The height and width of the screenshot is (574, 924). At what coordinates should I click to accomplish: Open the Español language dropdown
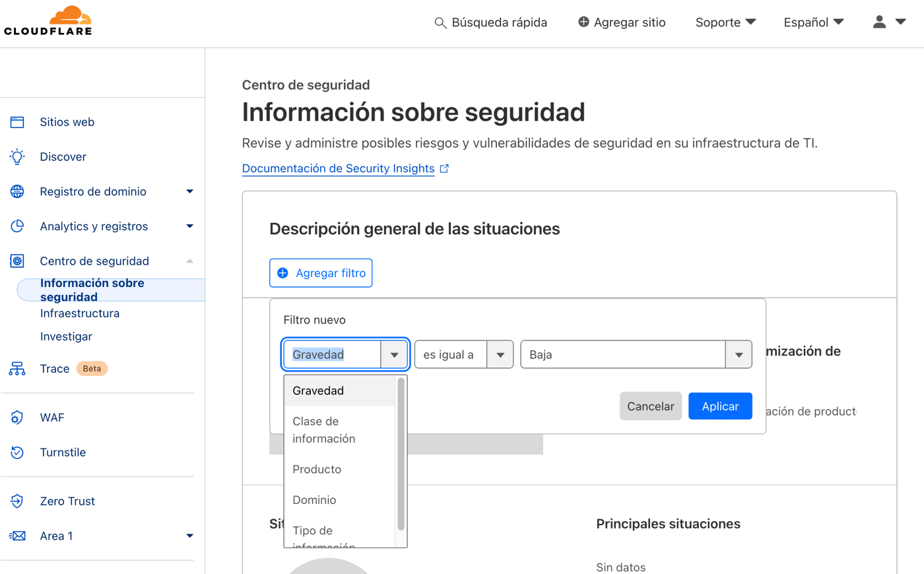pyautogui.click(x=814, y=22)
